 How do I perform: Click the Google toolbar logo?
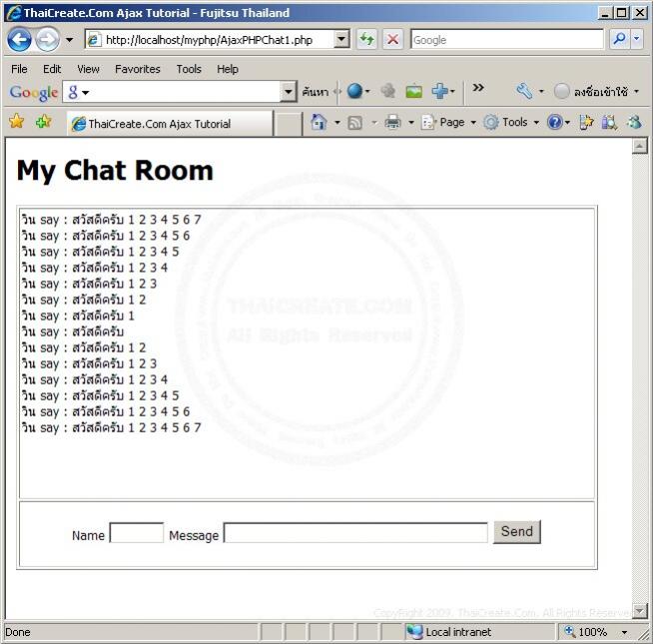point(33,92)
